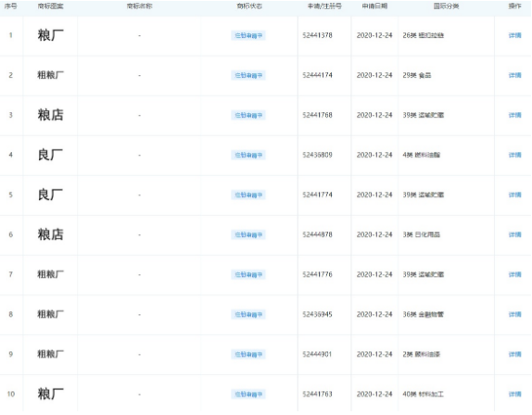Click the 26类 classification cell in row 1
The image size is (532, 415).
[423, 35]
